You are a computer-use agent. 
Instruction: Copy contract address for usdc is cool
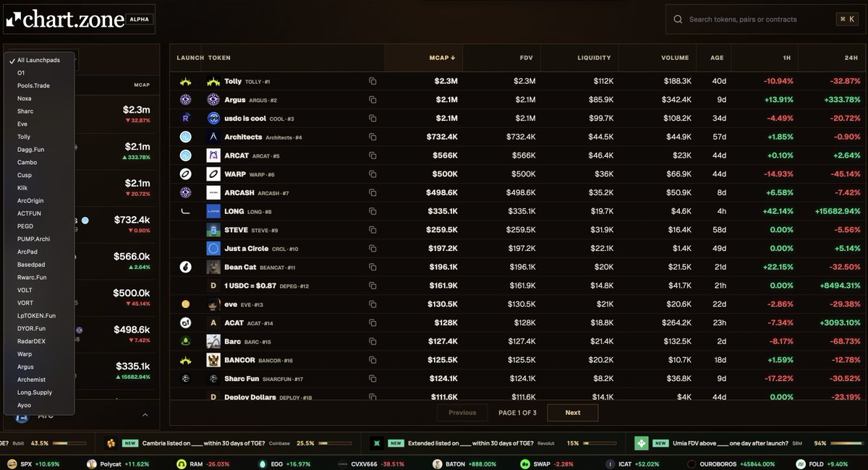[373, 119]
